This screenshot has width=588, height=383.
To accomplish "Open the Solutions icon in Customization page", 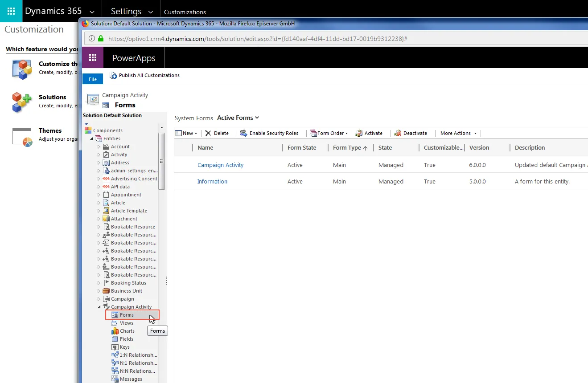I will click(x=22, y=102).
